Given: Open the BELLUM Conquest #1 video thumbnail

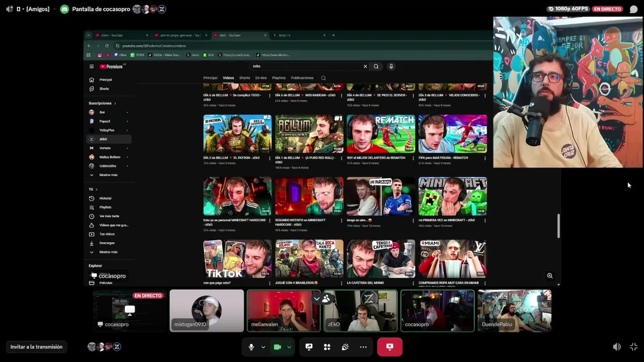Looking at the screenshot, I should pyautogui.click(x=309, y=134).
